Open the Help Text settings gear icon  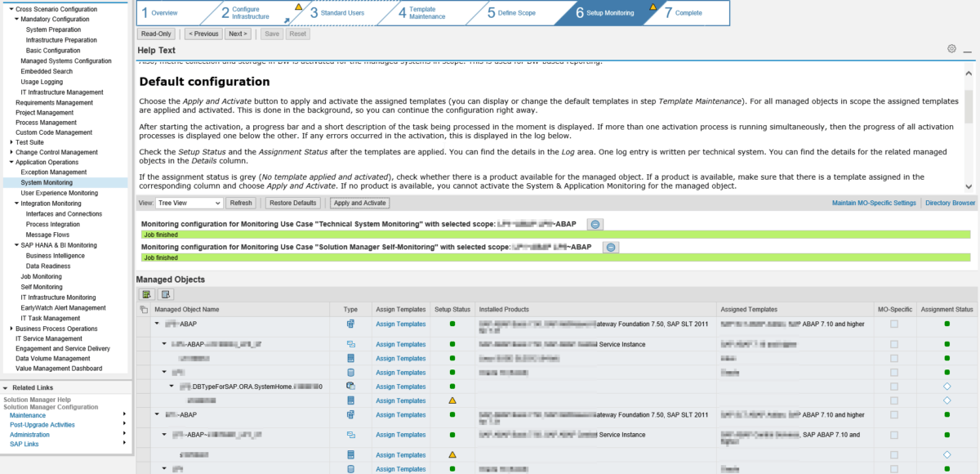coord(951,48)
